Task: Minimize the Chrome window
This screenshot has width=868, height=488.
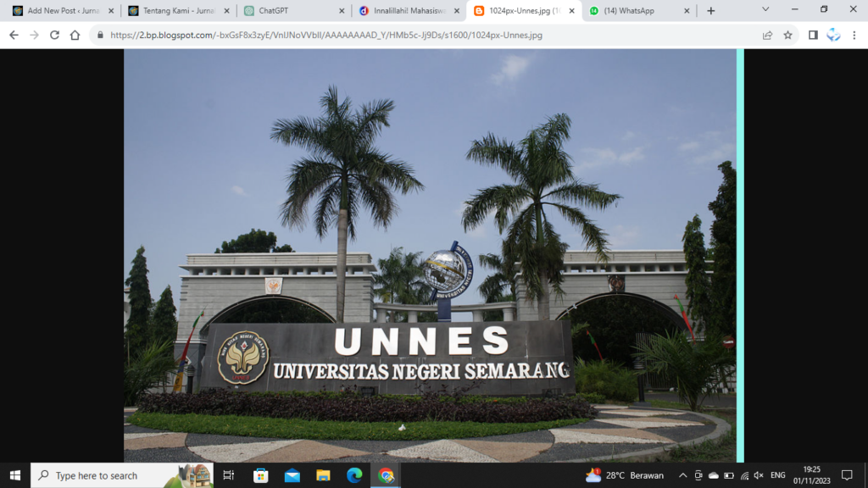Action: coord(795,9)
